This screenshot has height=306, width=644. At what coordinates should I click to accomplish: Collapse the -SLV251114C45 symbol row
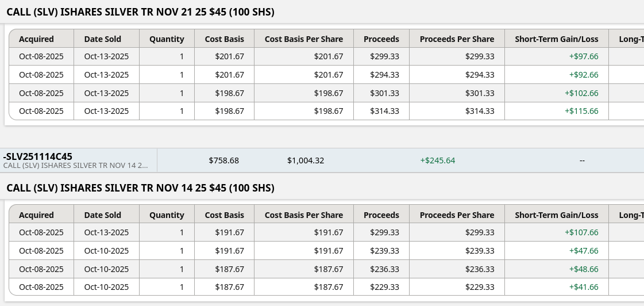coord(38,156)
